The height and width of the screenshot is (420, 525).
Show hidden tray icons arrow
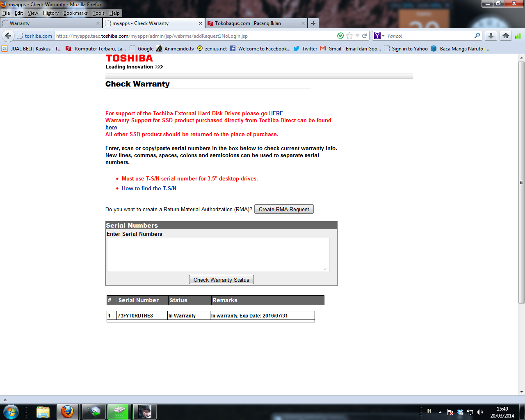coord(440,412)
